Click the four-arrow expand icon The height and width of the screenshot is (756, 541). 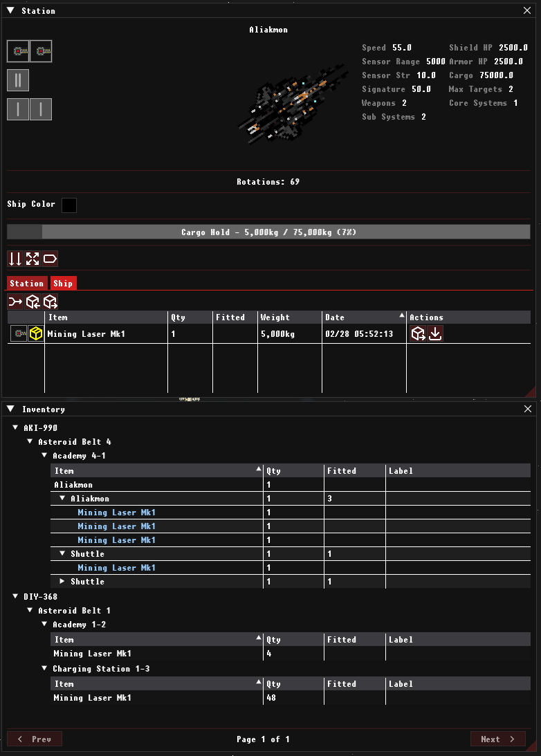(33, 259)
